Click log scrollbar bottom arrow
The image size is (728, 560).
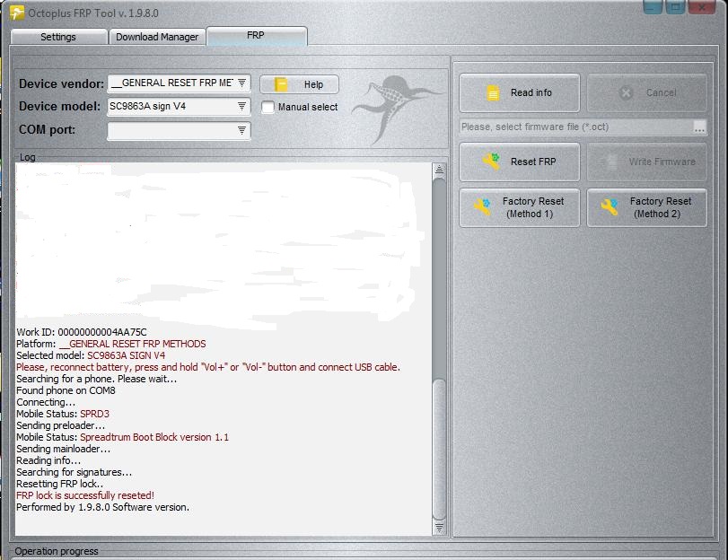[x=439, y=528]
